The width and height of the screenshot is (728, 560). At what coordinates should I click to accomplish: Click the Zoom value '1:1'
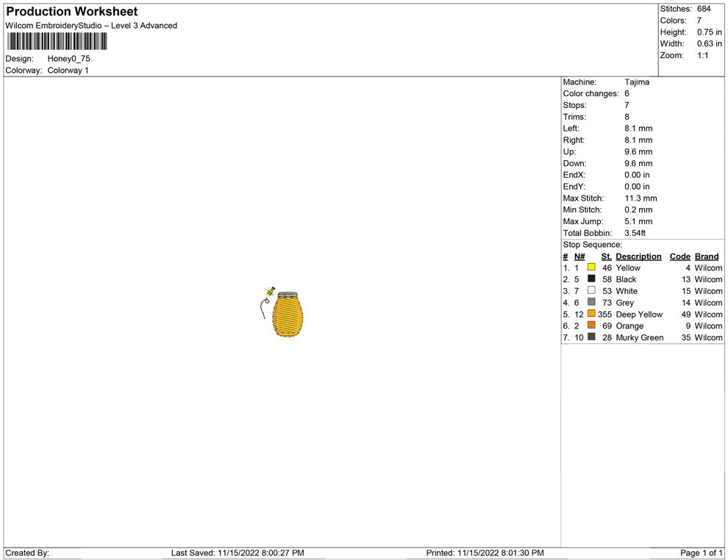coord(703,55)
